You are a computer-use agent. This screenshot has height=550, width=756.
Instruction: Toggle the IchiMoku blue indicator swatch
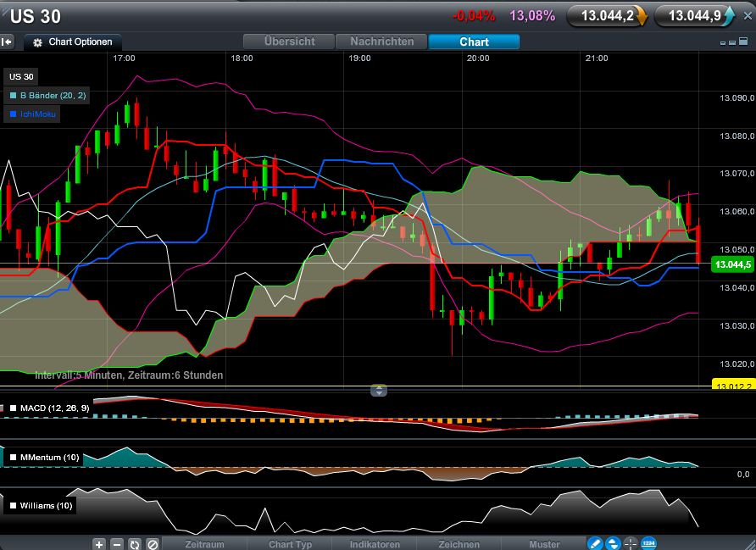pos(13,114)
